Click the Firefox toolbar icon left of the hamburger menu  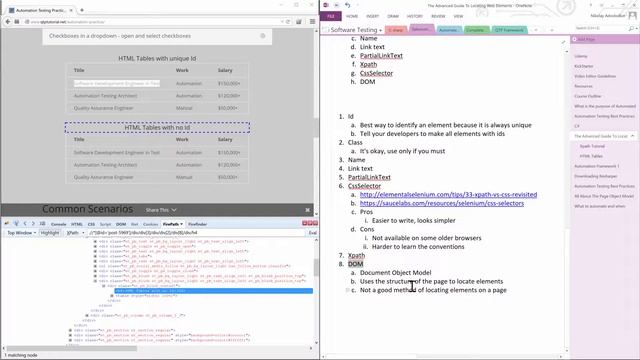tap(299, 22)
